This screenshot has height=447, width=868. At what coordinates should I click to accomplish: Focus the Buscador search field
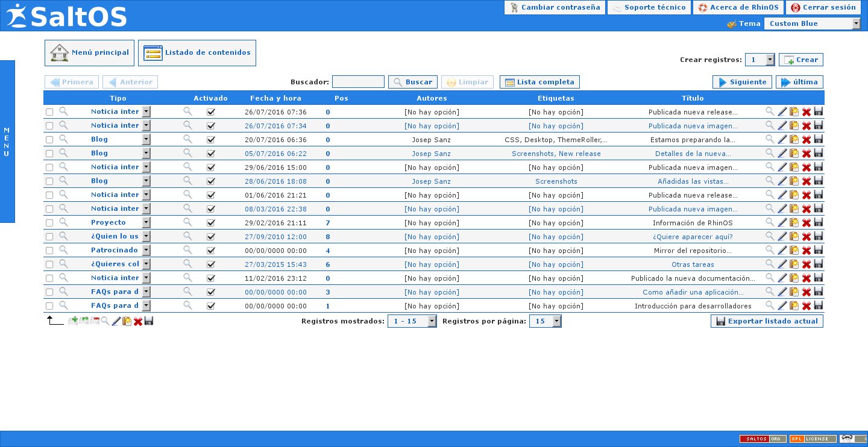(x=358, y=82)
